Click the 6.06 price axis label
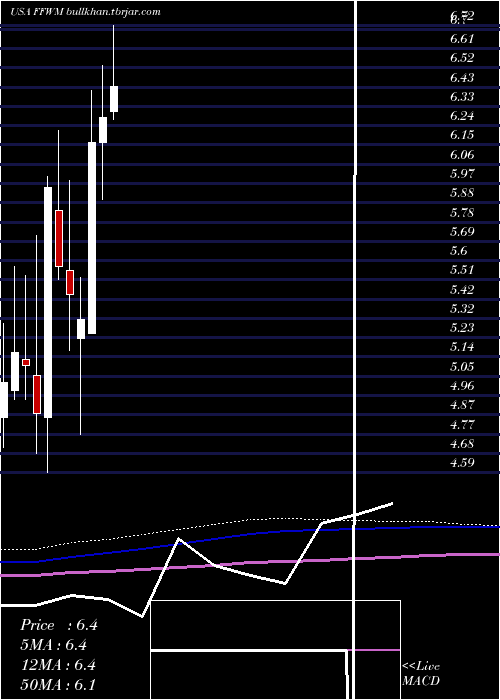This screenshot has height=700, width=500. [x=462, y=155]
